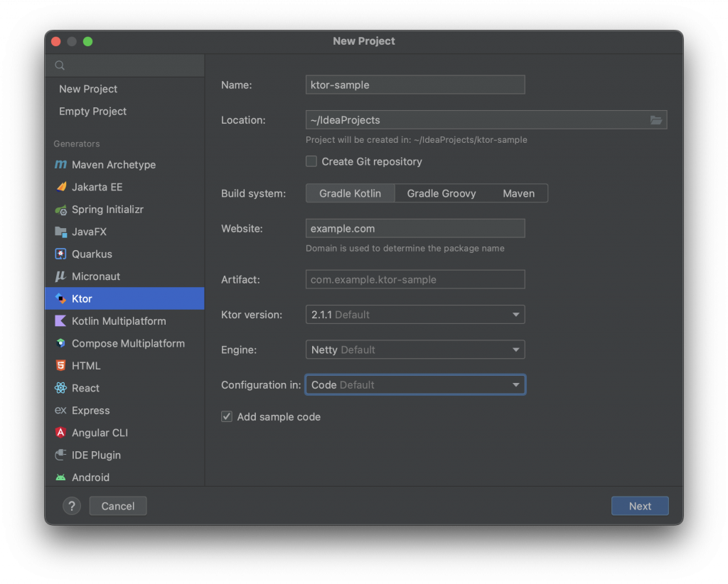Choose Kotlin Multiplatform generator label

[x=119, y=321]
